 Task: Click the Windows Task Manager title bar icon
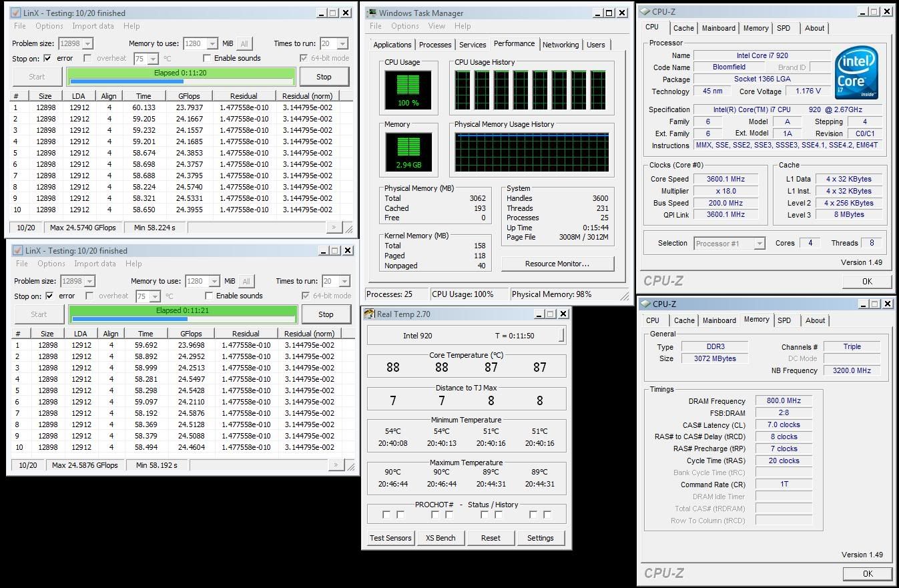pos(371,13)
